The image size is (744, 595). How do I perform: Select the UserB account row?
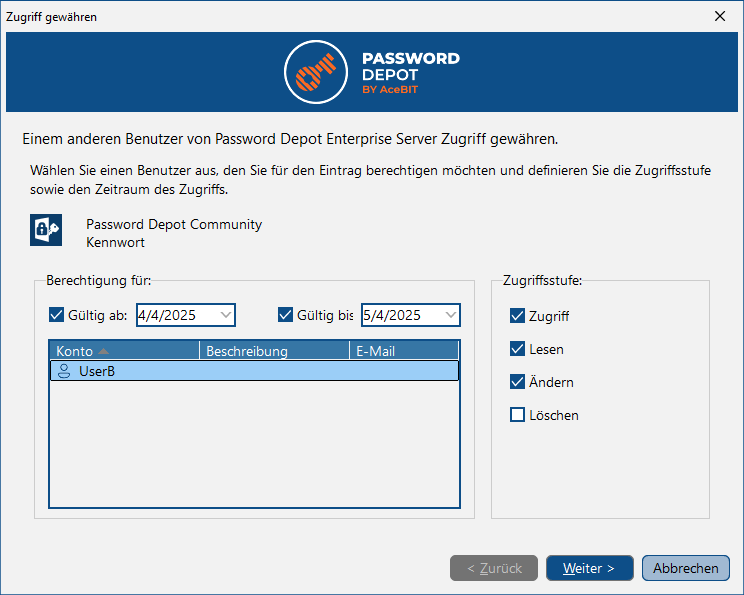(254, 371)
